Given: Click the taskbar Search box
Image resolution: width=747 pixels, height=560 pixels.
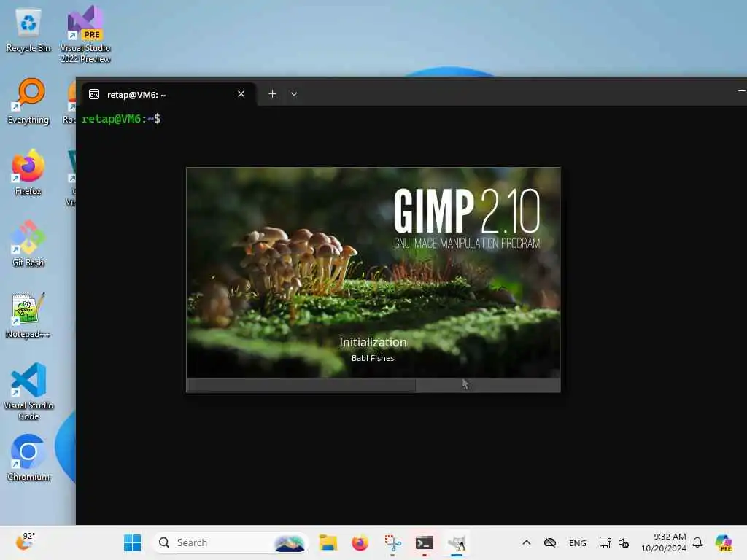Looking at the screenshot, I should pos(231,542).
